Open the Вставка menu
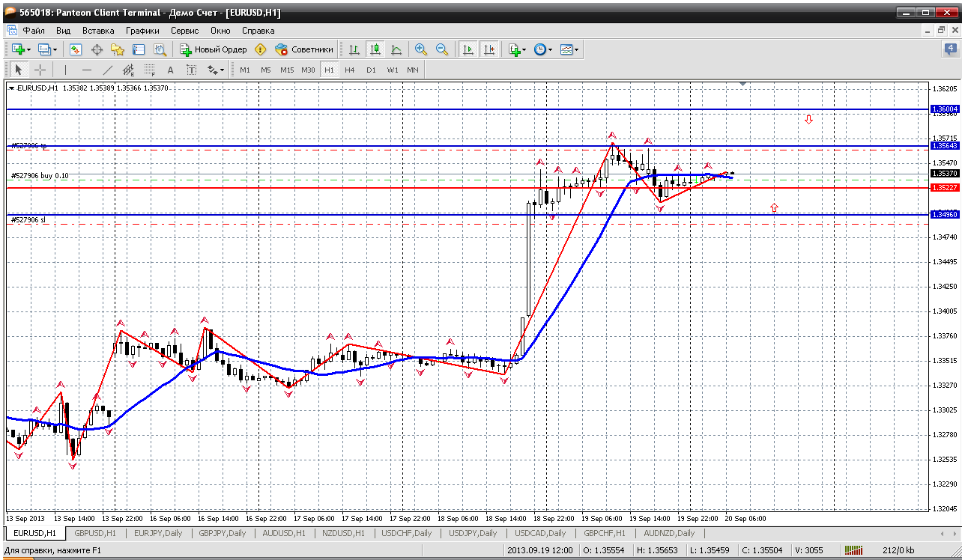 click(98, 31)
